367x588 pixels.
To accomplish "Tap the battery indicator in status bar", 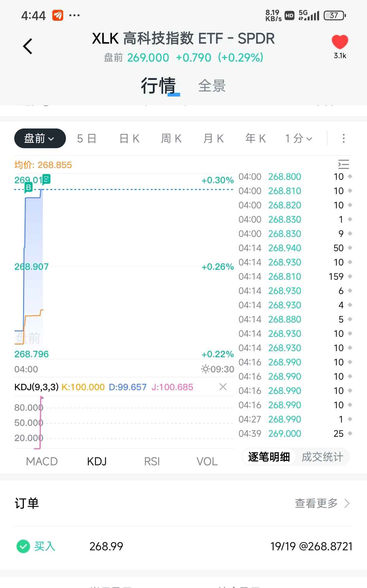I will (335, 15).
